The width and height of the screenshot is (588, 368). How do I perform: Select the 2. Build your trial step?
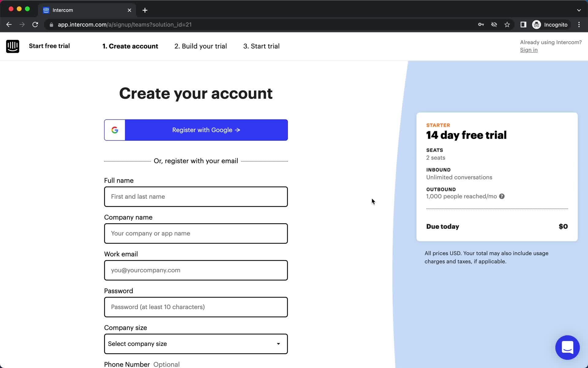click(x=201, y=46)
